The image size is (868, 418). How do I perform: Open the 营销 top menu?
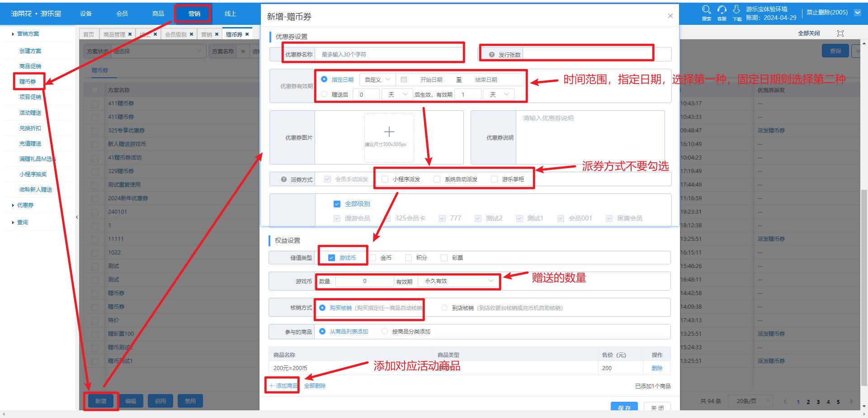pyautogui.click(x=194, y=14)
